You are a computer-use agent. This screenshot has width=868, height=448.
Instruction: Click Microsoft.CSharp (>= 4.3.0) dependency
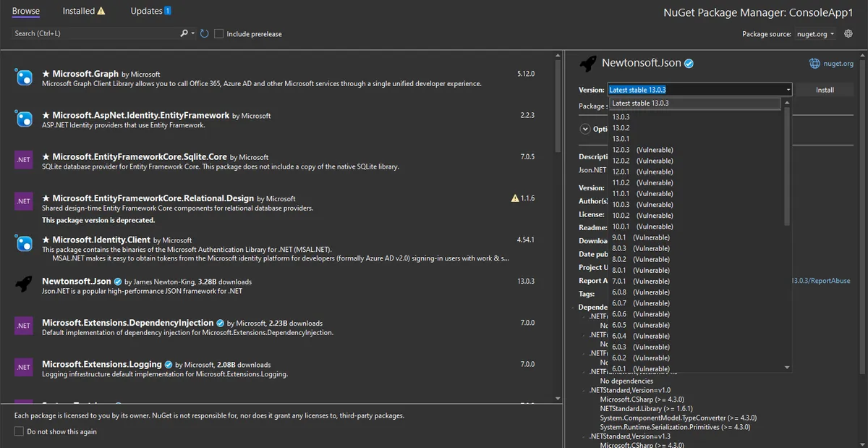coord(642,399)
